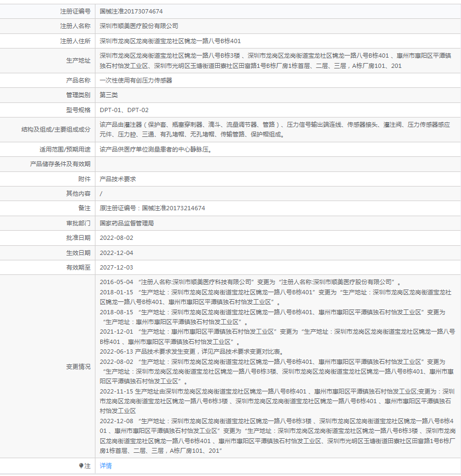Image resolution: width=461 pixels, height=476 pixels.
Task: Click the 批准日期 label
Action: [x=78, y=238]
